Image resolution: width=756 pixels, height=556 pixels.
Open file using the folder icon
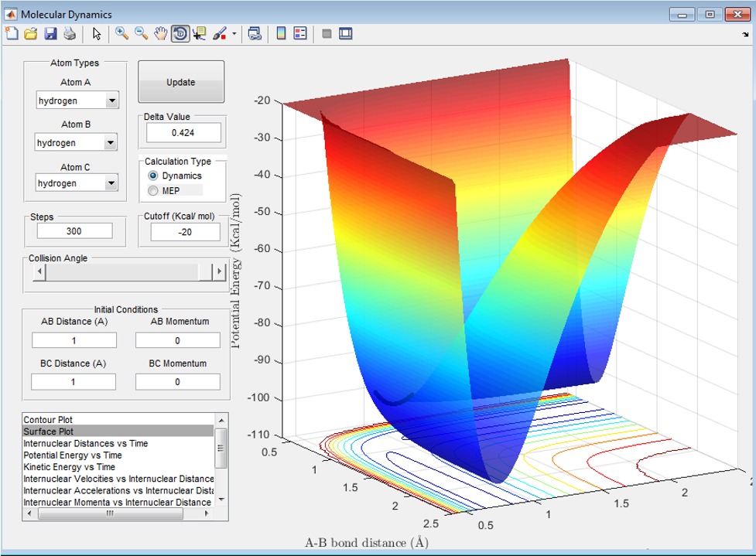click(31, 33)
